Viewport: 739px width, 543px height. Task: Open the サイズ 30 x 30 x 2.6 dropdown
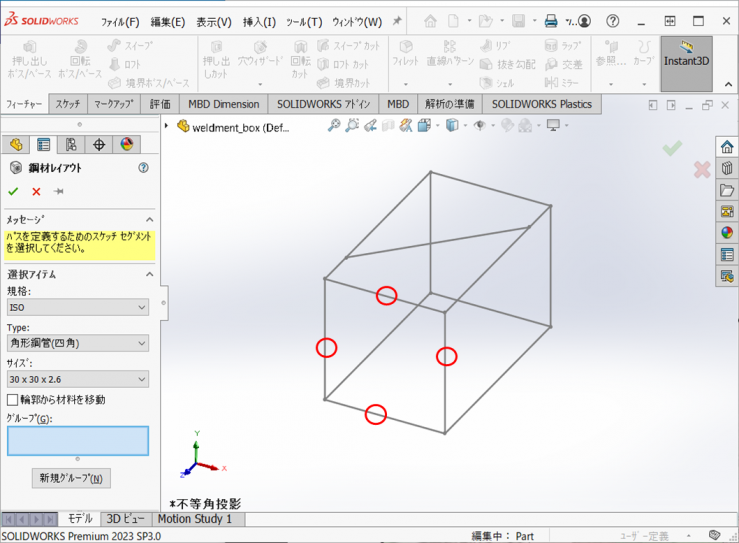pos(78,380)
